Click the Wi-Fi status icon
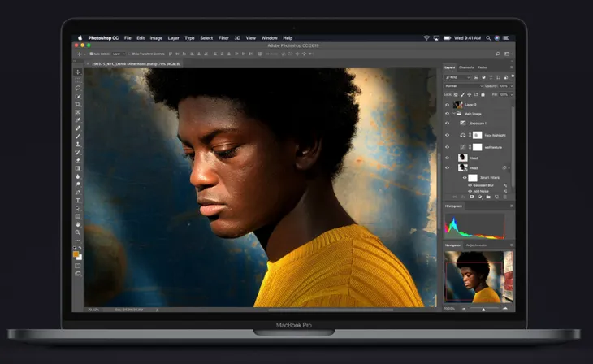The image size is (593, 364). (x=426, y=38)
